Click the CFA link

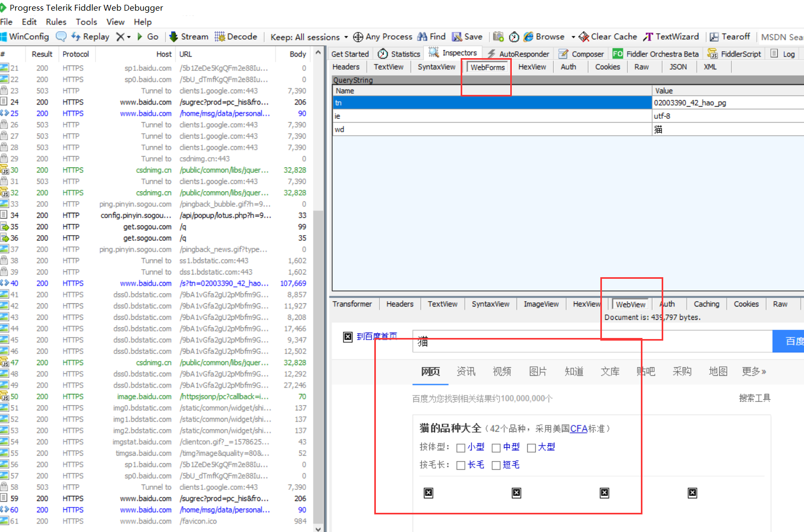[x=578, y=429]
